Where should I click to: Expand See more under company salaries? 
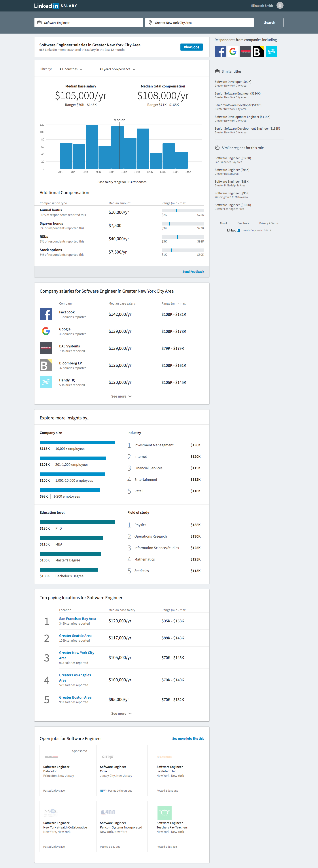click(122, 396)
